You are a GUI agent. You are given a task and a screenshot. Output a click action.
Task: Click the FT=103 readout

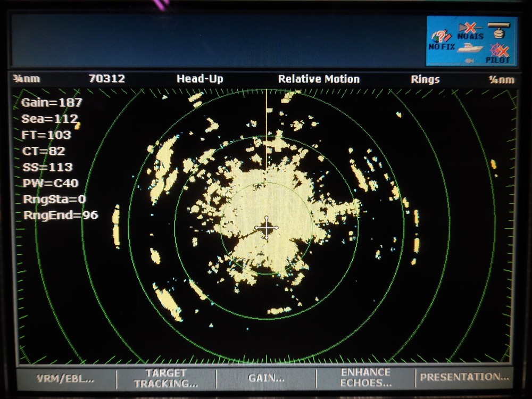click(46, 135)
